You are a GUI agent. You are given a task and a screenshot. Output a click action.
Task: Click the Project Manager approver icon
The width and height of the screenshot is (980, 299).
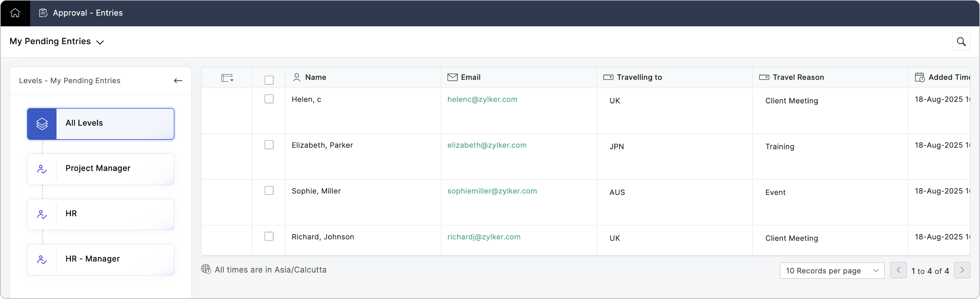[x=42, y=169]
